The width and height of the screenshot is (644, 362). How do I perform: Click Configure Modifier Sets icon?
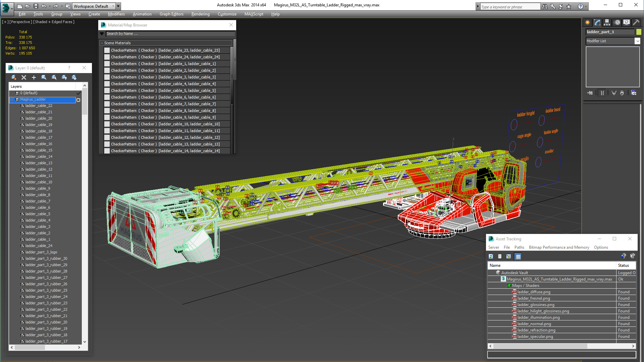[634, 93]
